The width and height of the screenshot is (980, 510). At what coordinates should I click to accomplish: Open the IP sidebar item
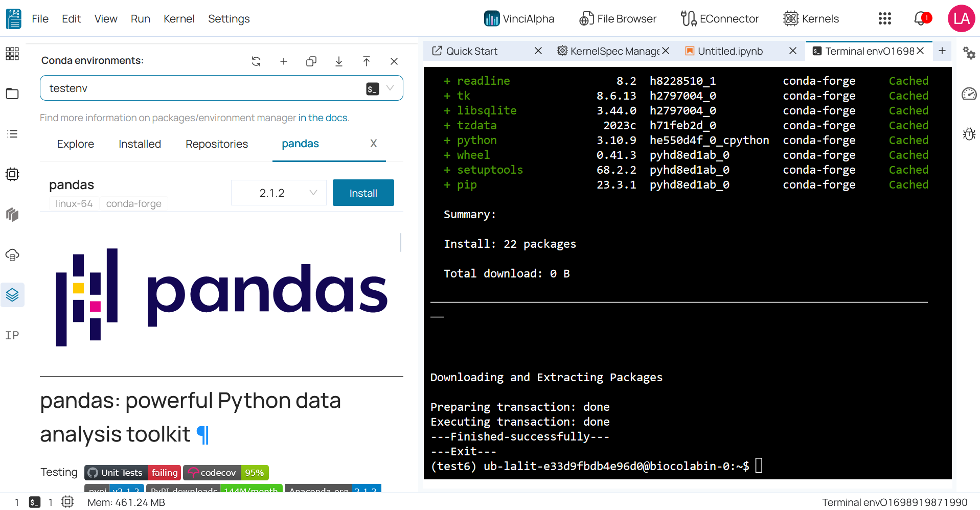[12, 335]
